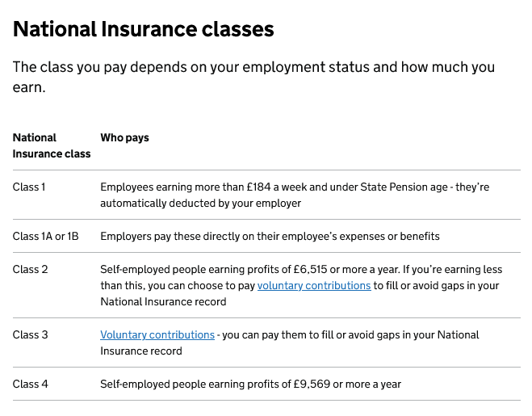Select the Class 2 row label
532x416 pixels.
pyautogui.click(x=30, y=269)
